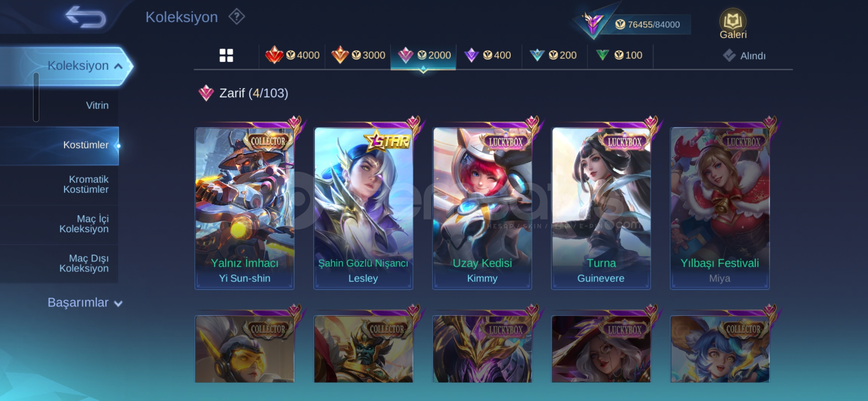Filter by the 4000 red gem tier
This screenshot has height=401, width=868.
tap(292, 55)
